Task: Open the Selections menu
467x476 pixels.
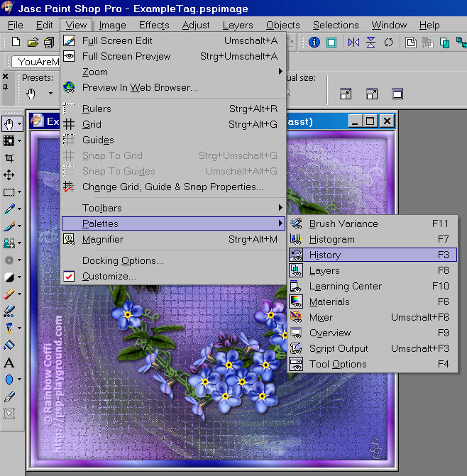Action: [336, 26]
